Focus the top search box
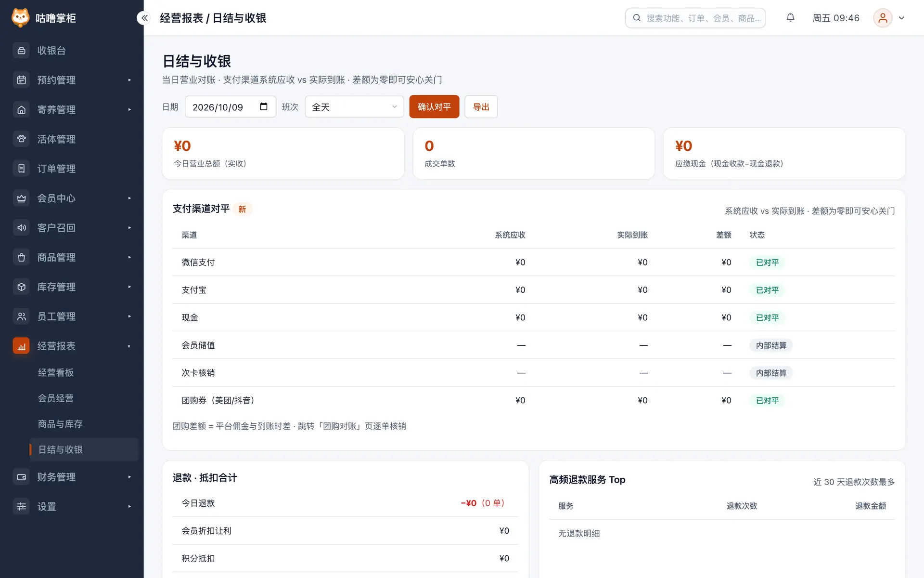The image size is (924, 578). tap(695, 18)
